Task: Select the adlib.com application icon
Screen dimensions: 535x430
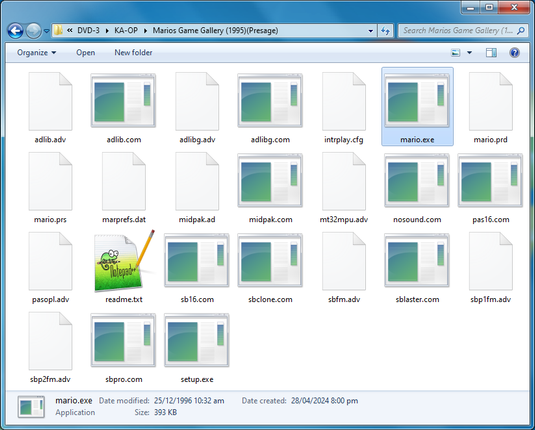Action: [x=123, y=101]
